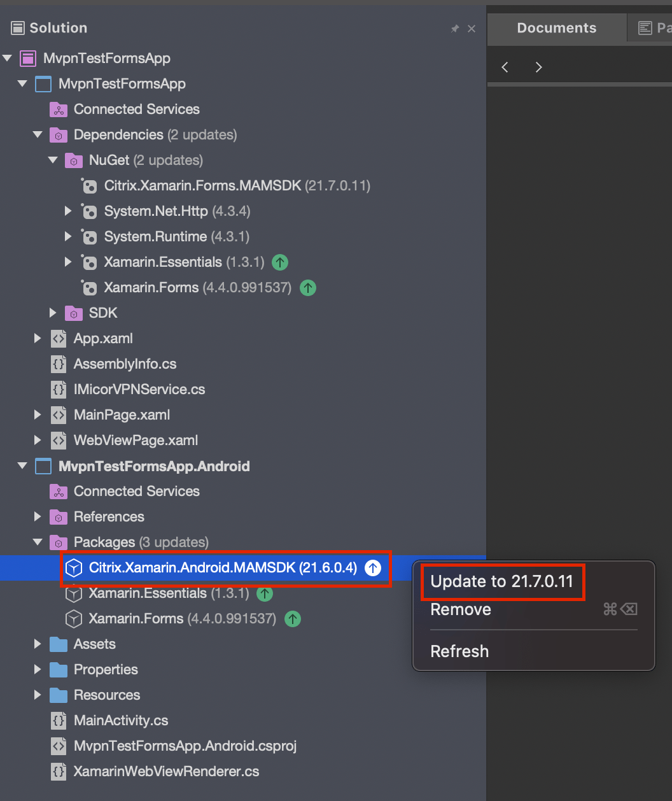Select the IMicorVPNService.cs file
Screen dimensions: 672x801
click(139, 389)
